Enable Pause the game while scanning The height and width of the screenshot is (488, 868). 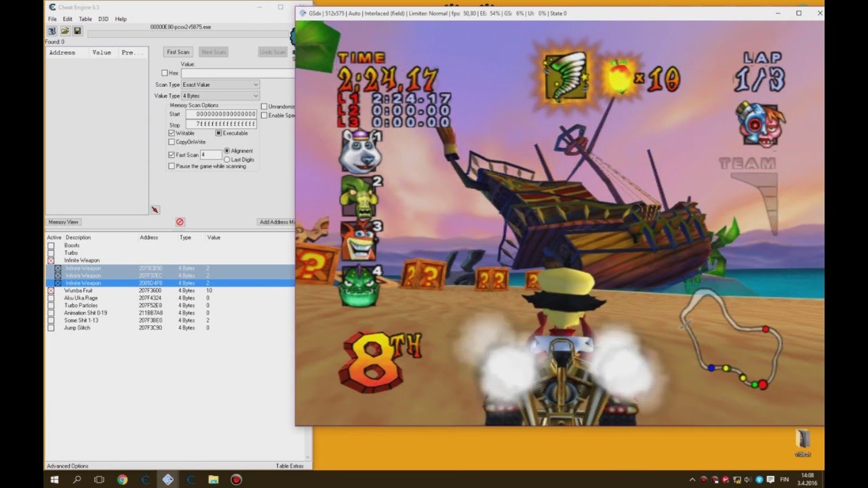(172, 166)
